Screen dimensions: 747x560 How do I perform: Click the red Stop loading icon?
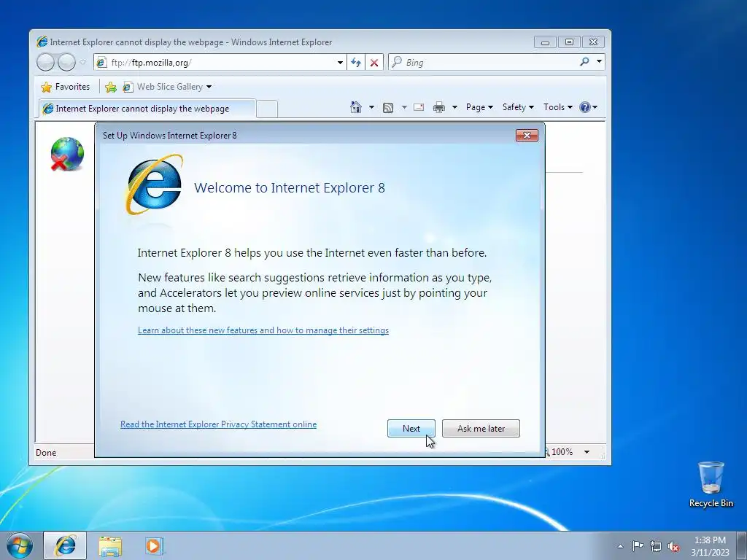tap(374, 63)
